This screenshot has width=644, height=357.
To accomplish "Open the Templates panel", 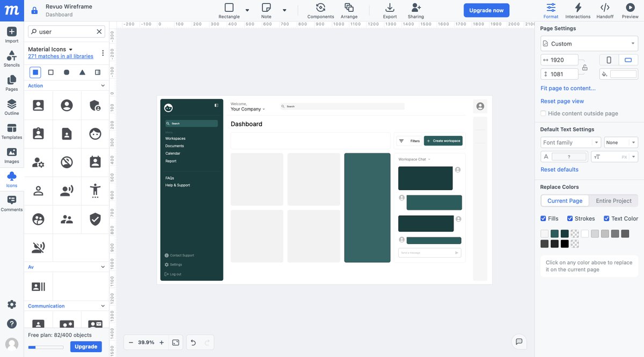I will (x=12, y=132).
